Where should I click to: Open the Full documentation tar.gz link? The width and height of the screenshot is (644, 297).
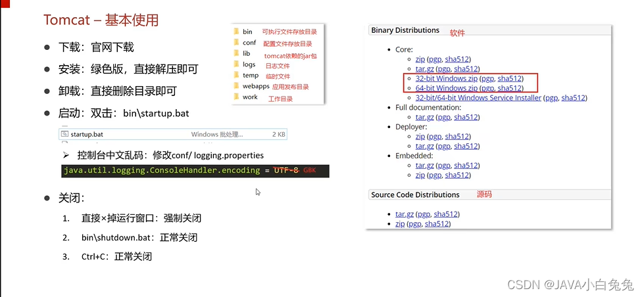point(425,118)
